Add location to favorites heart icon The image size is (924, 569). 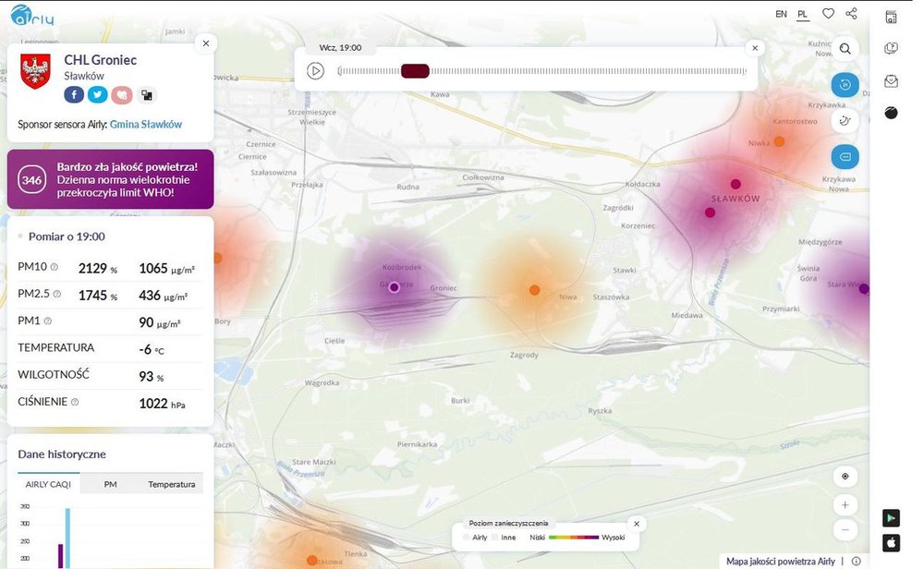(829, 14)
